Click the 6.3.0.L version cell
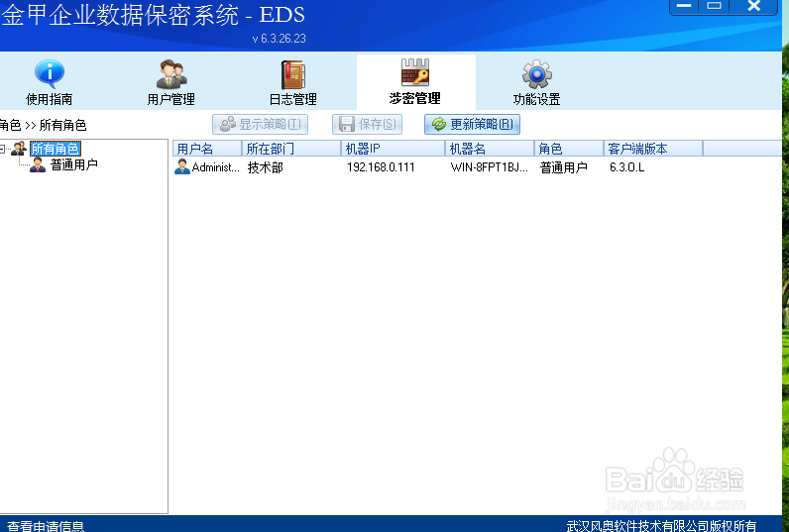Viewport: 789px width, 532px height. click(x=627, y=167)
